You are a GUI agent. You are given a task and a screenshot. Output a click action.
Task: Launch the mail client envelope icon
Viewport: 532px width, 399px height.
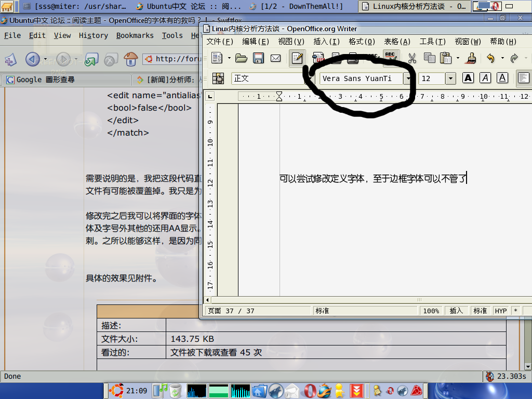tap(292, 391)
